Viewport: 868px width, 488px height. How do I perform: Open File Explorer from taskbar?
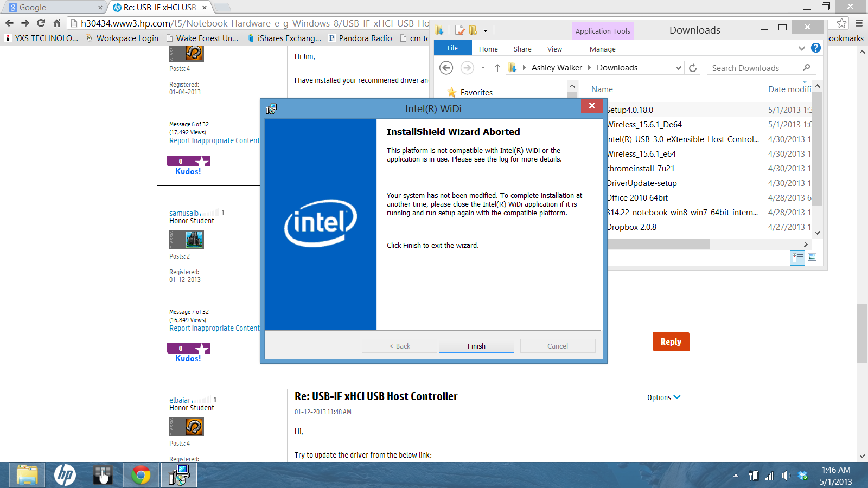pyautogui.click(x=27, y=475)
